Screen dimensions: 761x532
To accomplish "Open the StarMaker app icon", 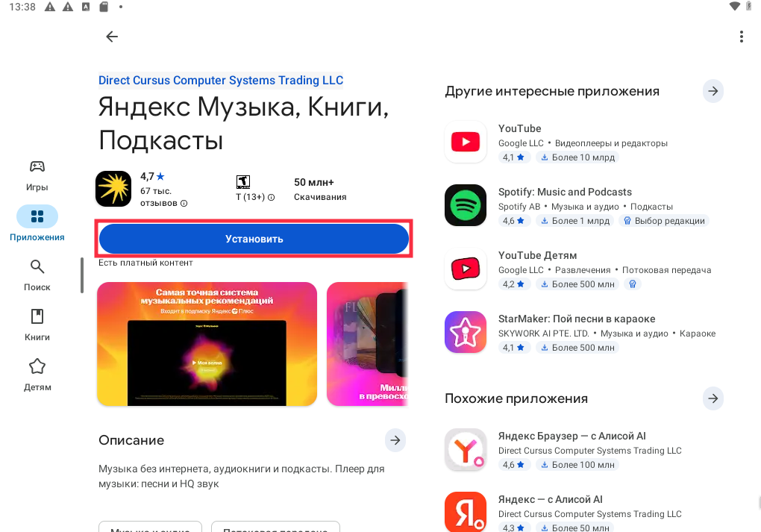I will [466, 332].
